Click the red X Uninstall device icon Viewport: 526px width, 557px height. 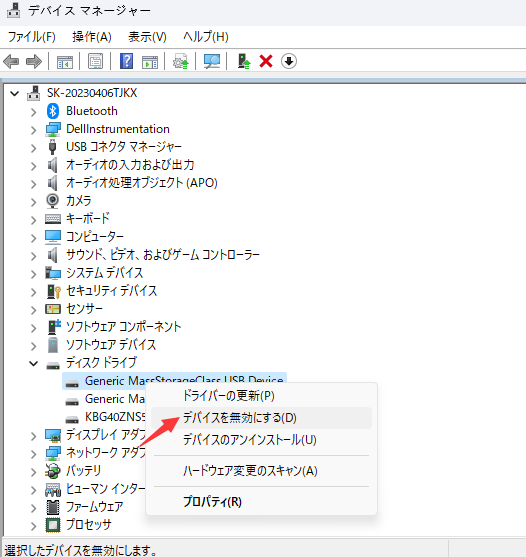coord(266,61)
